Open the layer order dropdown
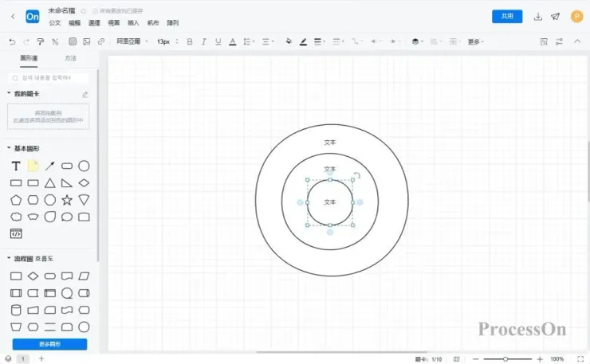This screenshot has width=590, height=364. 417,41
